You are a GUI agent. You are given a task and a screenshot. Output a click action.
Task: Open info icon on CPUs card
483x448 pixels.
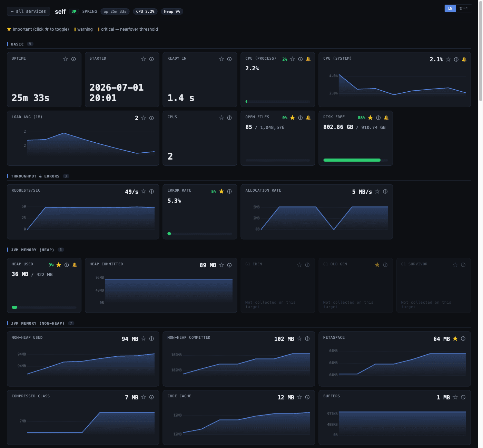click(229, 118)
